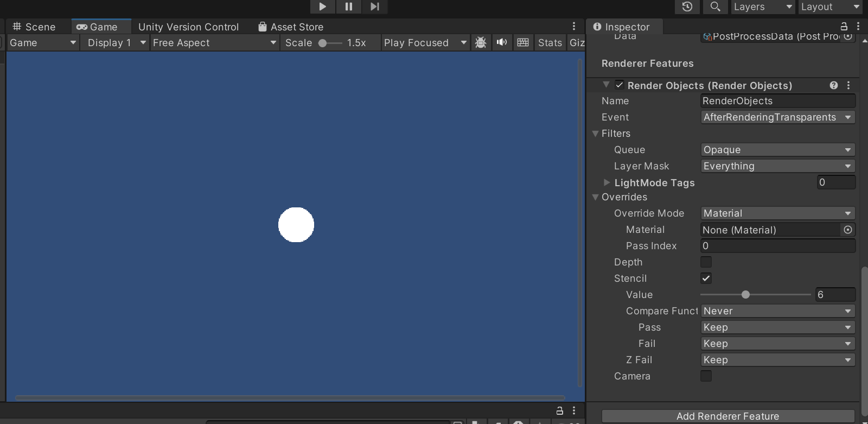Toggle the keyboard shortcuts icon
868x424 pixels.
(523, 42)
